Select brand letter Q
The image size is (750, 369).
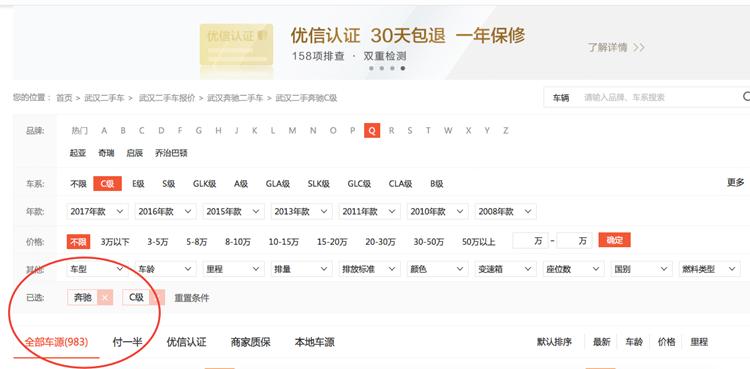click(x=372, y=130)
